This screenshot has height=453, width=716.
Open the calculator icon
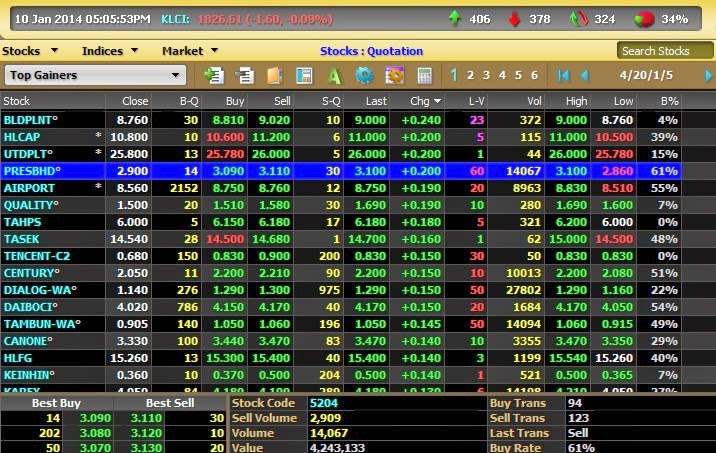tap(425, 75)
